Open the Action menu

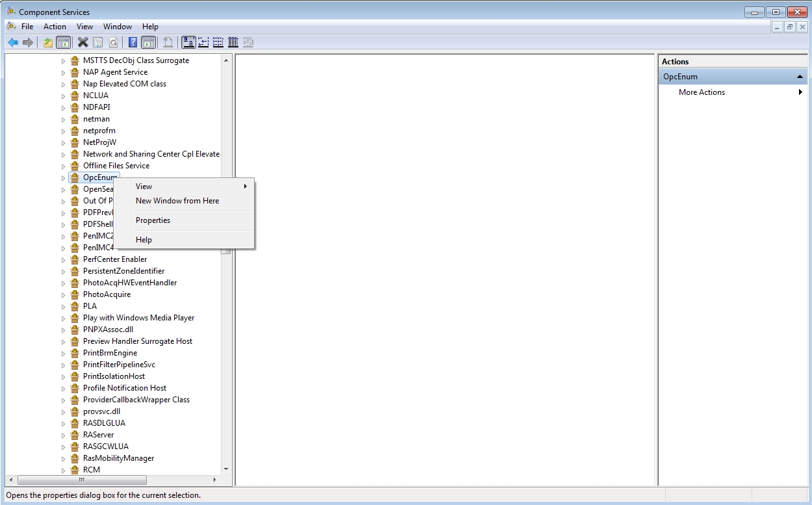click(55, 27)
